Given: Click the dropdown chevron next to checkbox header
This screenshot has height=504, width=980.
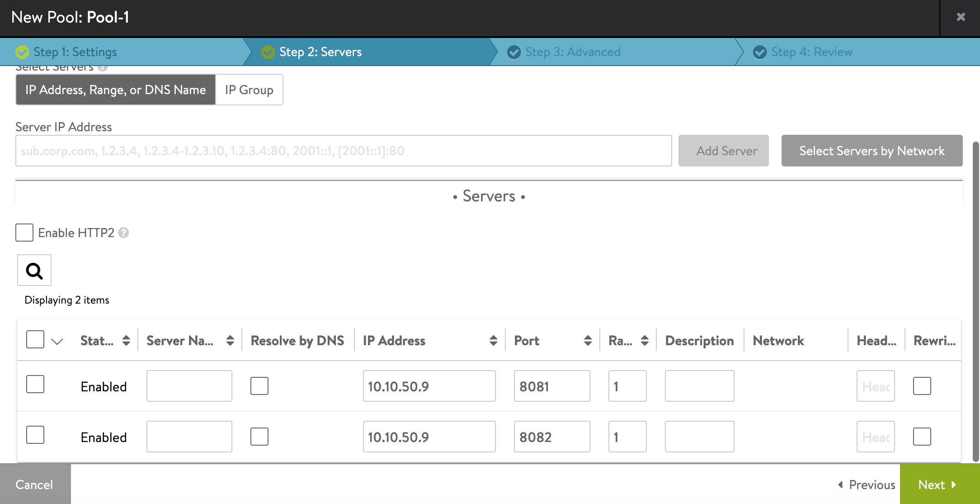Looking at the screenshot, I should click(x=57, y=341).
